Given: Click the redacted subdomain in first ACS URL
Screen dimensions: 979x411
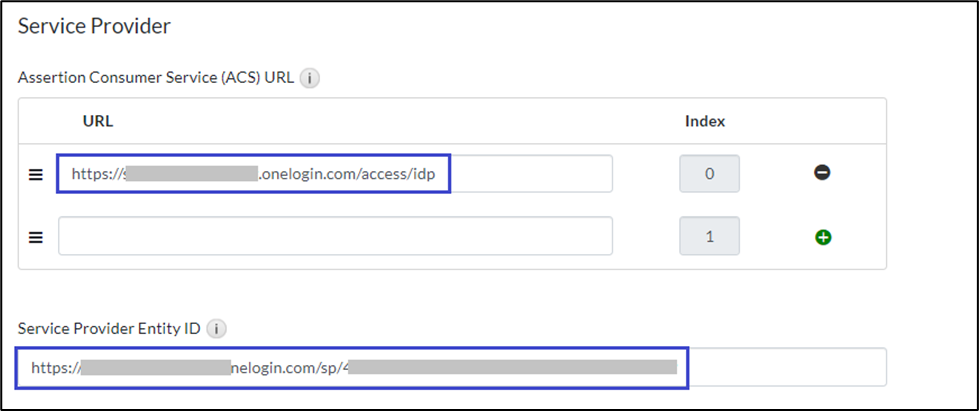Looking at the screenshot, I should 190,174.
